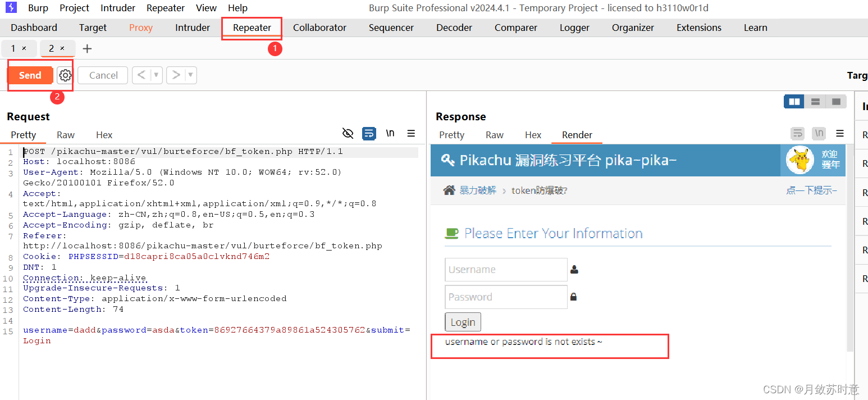This screenshot has height=400, width=868.
Task: Select Request Pretty view tab
Action: (x=23, y=135)
